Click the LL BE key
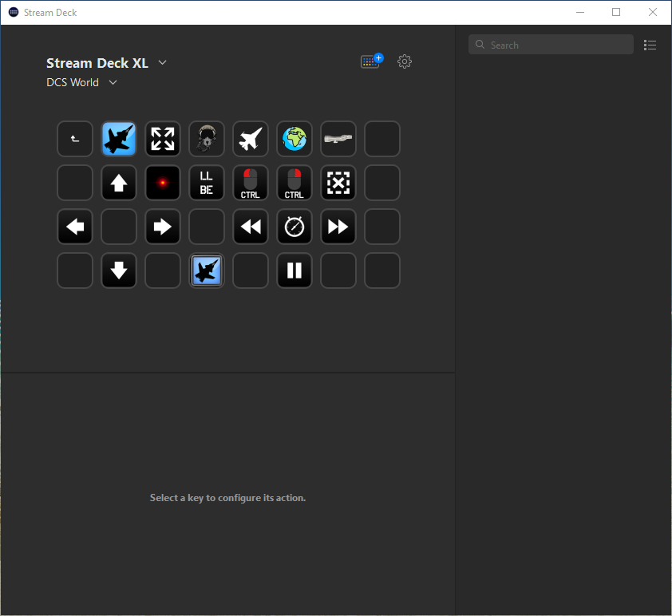Viewport: 672px width, 616px height. pyautogui.click(x=207, y=183)
